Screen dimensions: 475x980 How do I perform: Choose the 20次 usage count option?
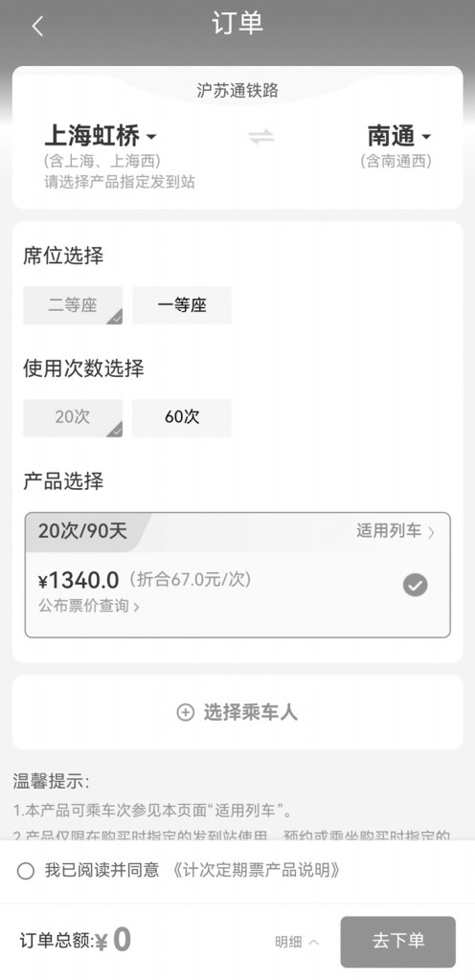coord(73,417)
